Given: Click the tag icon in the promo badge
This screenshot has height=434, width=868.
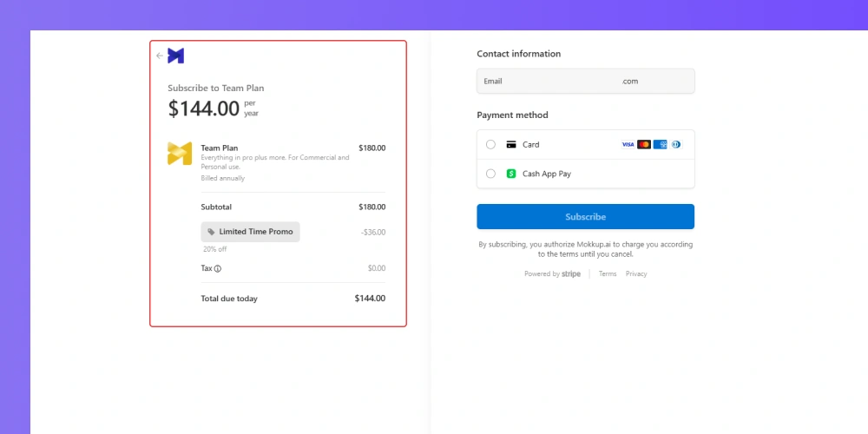Looking at the screenshot, I should pyautogui.click(x=211, y=232).
